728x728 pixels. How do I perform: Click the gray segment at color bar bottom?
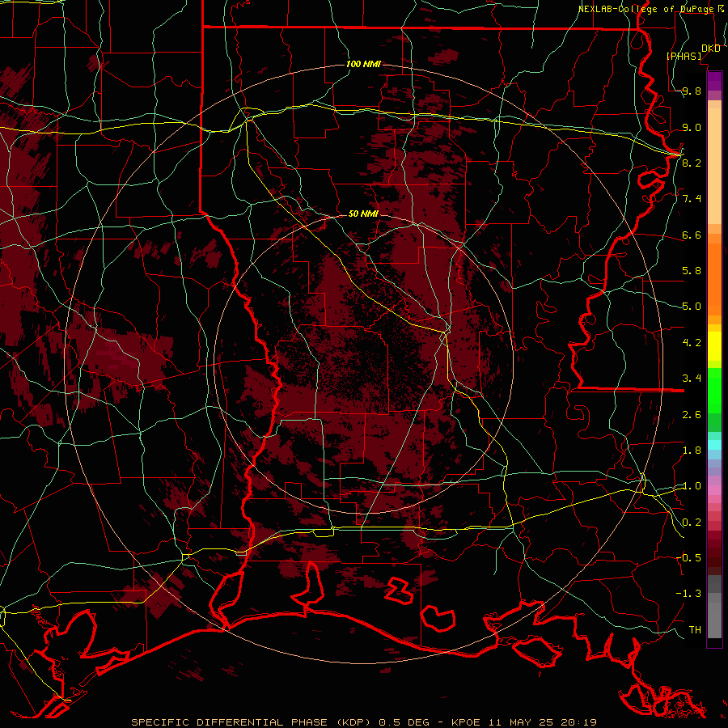714,608
